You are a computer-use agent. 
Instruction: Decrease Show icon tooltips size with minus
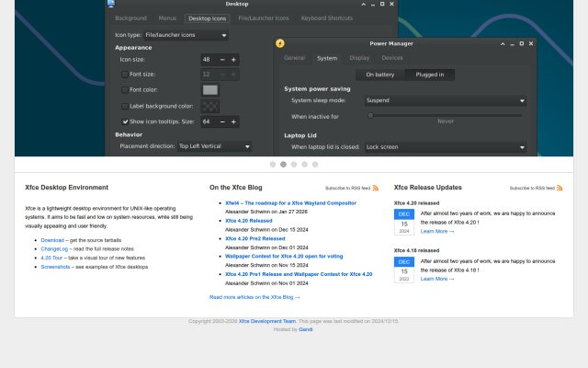click(x=222, y=121)
